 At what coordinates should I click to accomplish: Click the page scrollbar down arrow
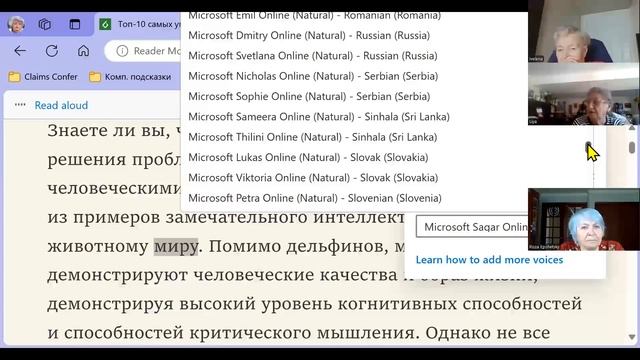coord(632,337)
